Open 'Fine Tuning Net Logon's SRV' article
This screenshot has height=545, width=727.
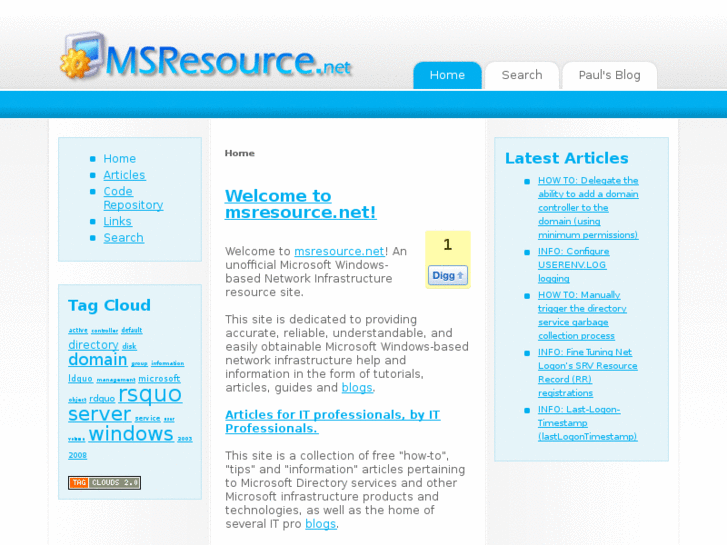click(x=587, y=372)
